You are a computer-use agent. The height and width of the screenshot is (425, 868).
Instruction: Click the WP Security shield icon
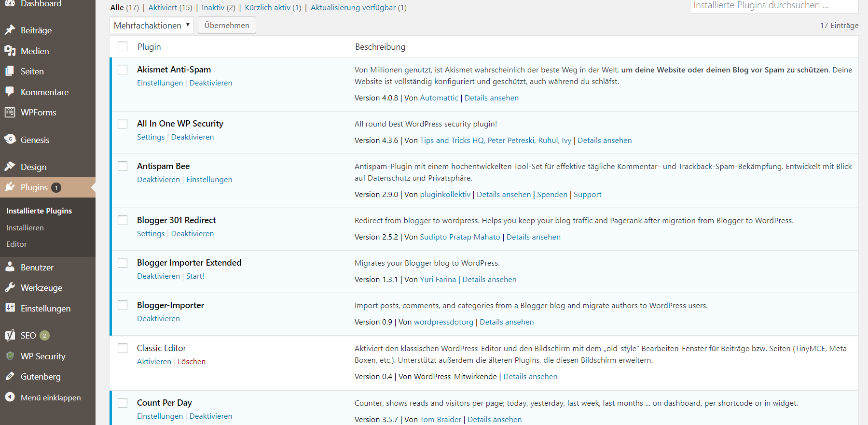[10, 356]
